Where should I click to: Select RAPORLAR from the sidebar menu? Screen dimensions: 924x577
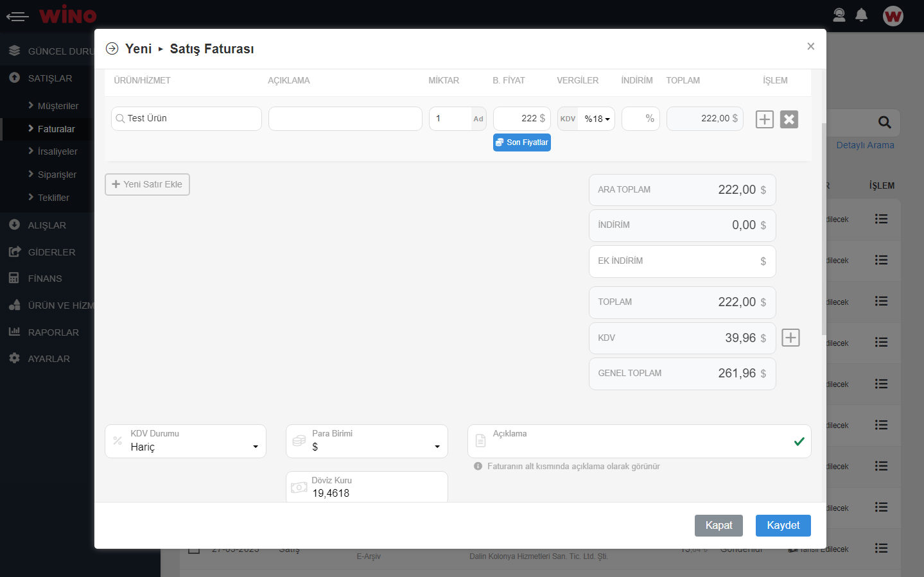(53, 332)
